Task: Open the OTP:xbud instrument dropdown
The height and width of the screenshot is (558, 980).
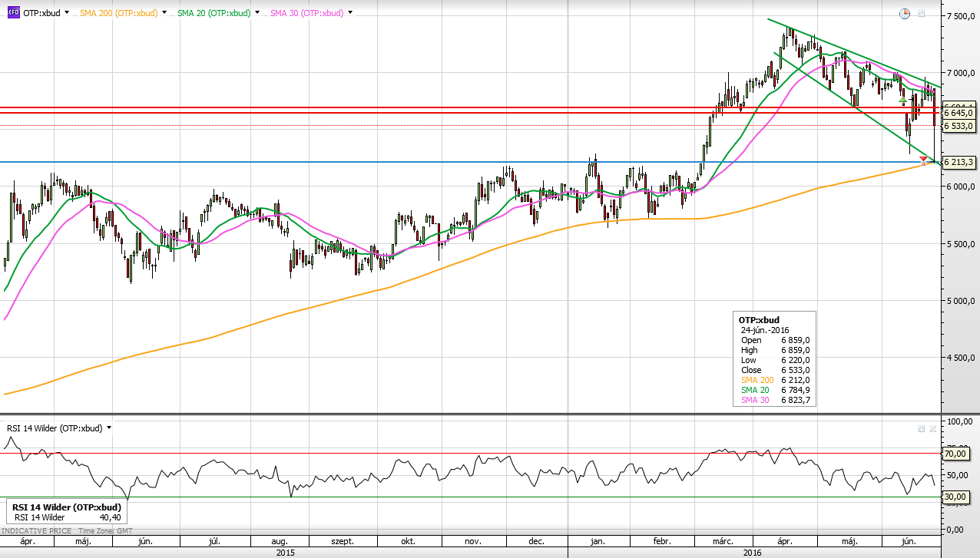Action: pyautogui.click(x=67, y=13)
